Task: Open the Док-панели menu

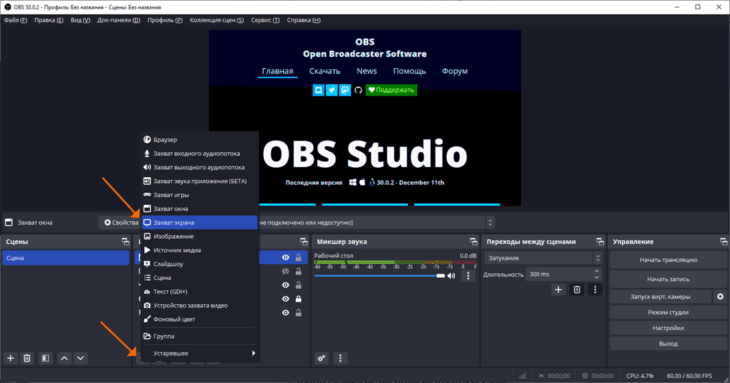Action: pos(118,20)
